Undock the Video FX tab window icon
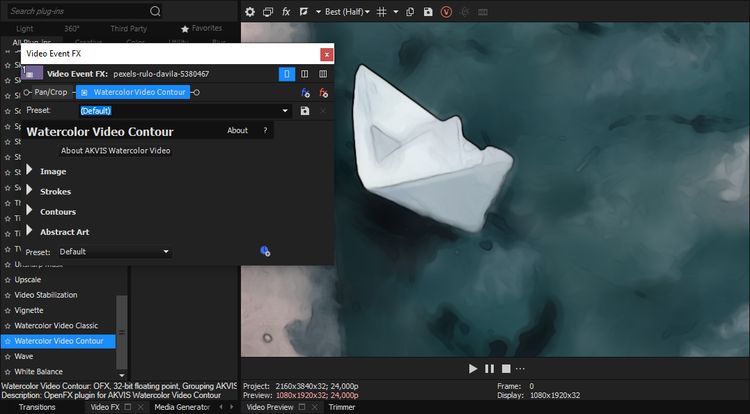 128,407
